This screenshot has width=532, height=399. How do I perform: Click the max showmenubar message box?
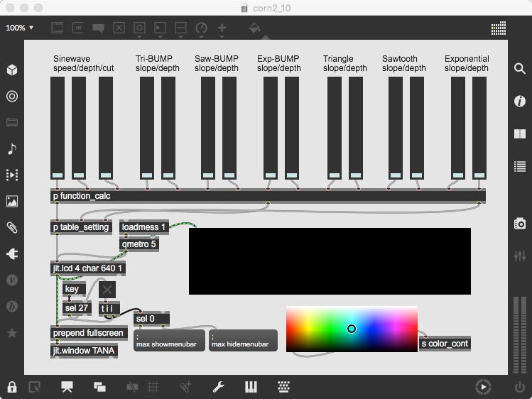coord(169,340)
